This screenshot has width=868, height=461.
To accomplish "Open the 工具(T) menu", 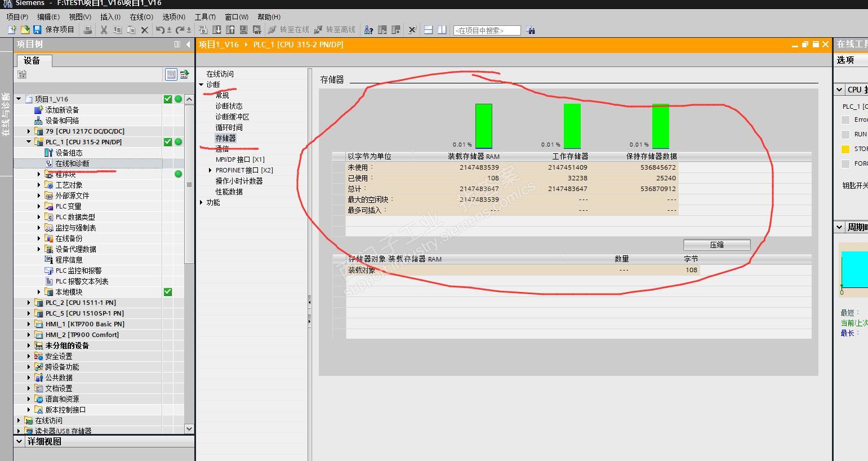I will [x=205, y=17].
